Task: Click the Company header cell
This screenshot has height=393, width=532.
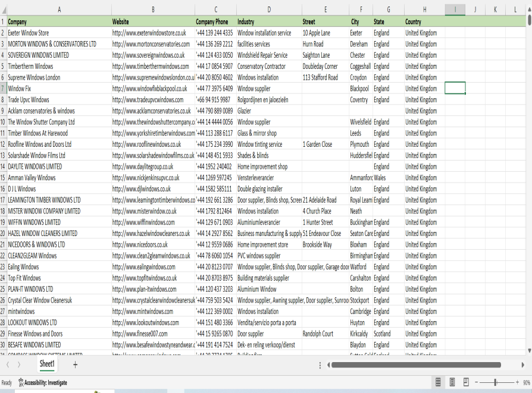Action: 59,22
